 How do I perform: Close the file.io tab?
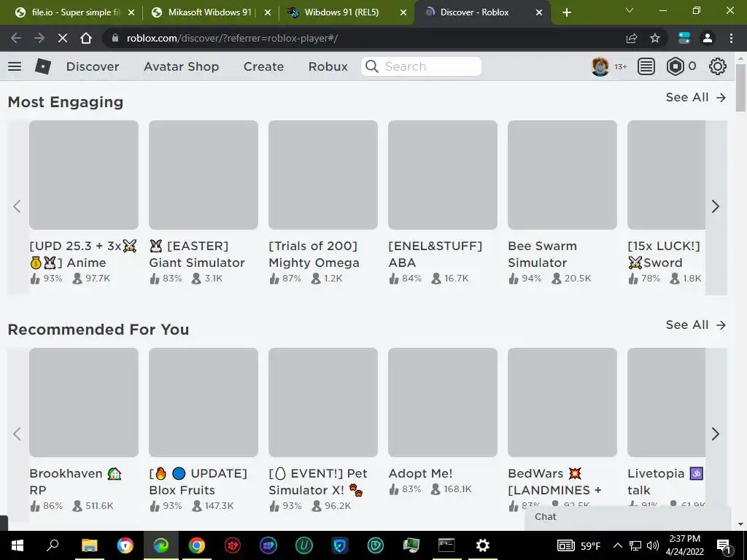[x=131, y=12]
